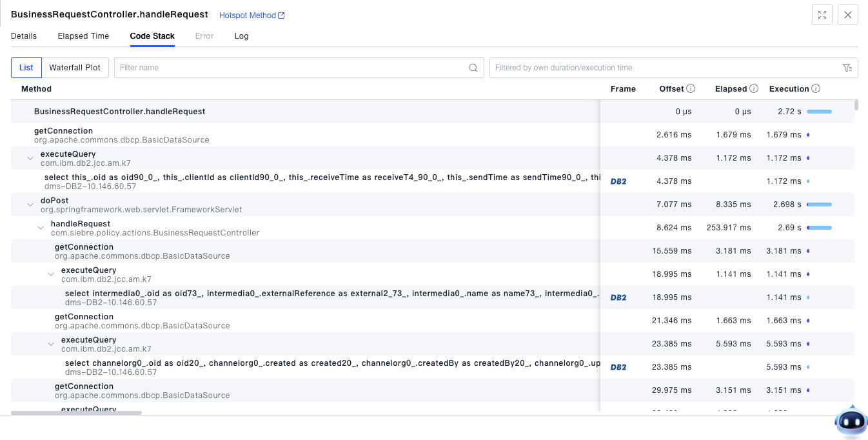Screen dimensions: 868x440
Task: Open the Elapsed Time tab
Action: (x=83, y=36)
